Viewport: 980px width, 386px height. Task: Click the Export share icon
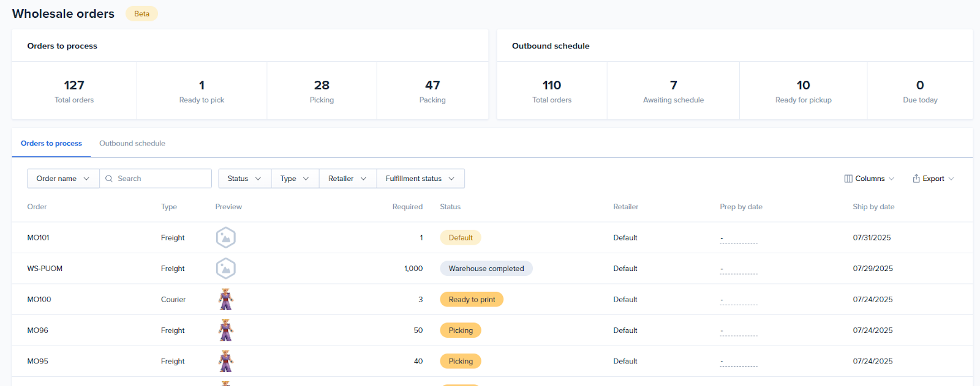tap(916, 179)
